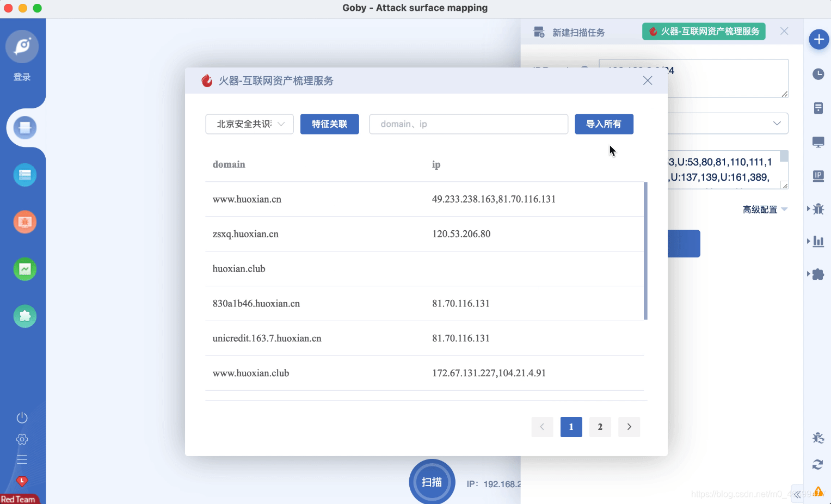Open the company dropdown 北京安全共识

(x=249, y=124)
